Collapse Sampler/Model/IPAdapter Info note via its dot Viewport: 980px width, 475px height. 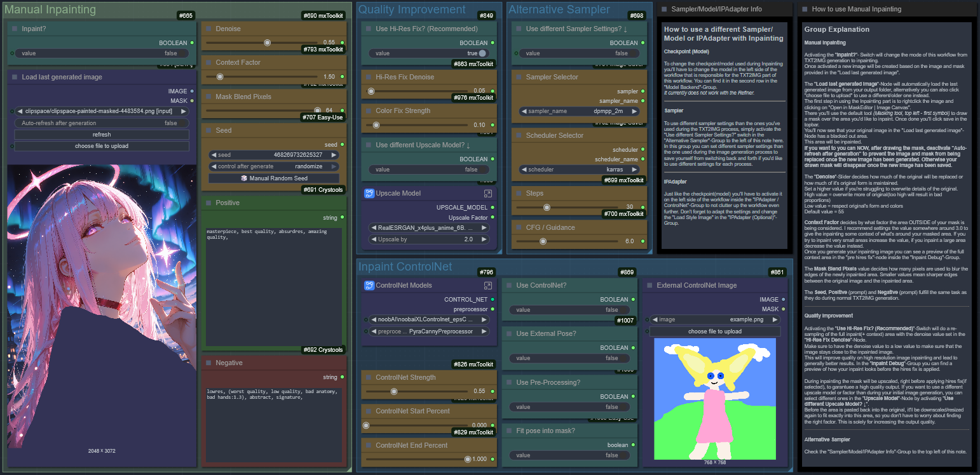(x=664, y=10)
